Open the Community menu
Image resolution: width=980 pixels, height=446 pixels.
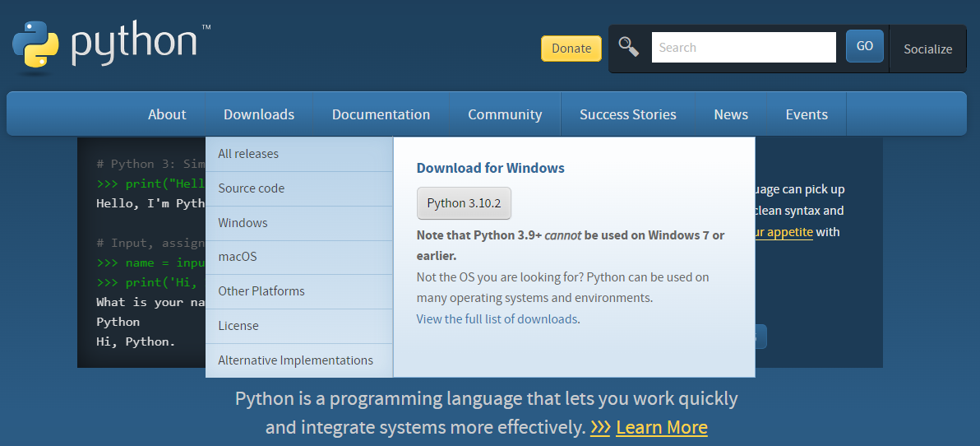(x=505, y=114)
